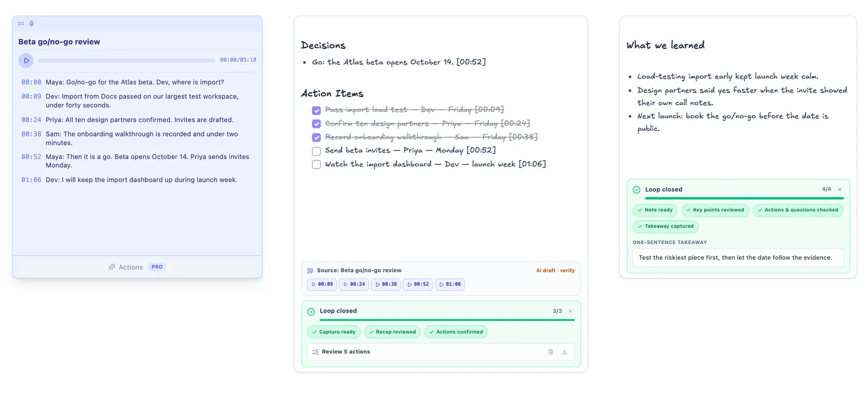Uncheck the Record onboarding walkthrough item

[x=316, y=137]
